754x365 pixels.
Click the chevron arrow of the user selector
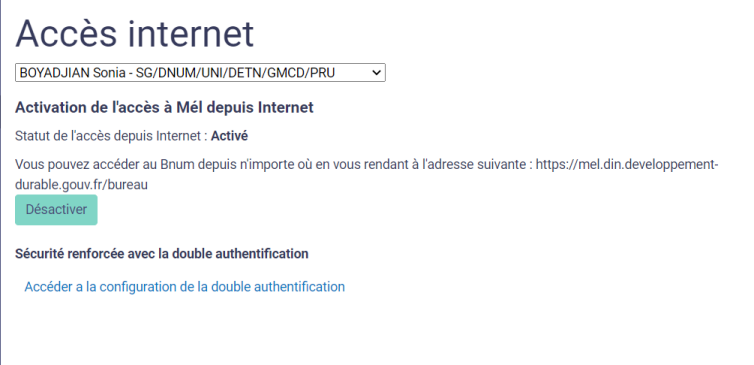pyautogui.click(x=377, y=73)
